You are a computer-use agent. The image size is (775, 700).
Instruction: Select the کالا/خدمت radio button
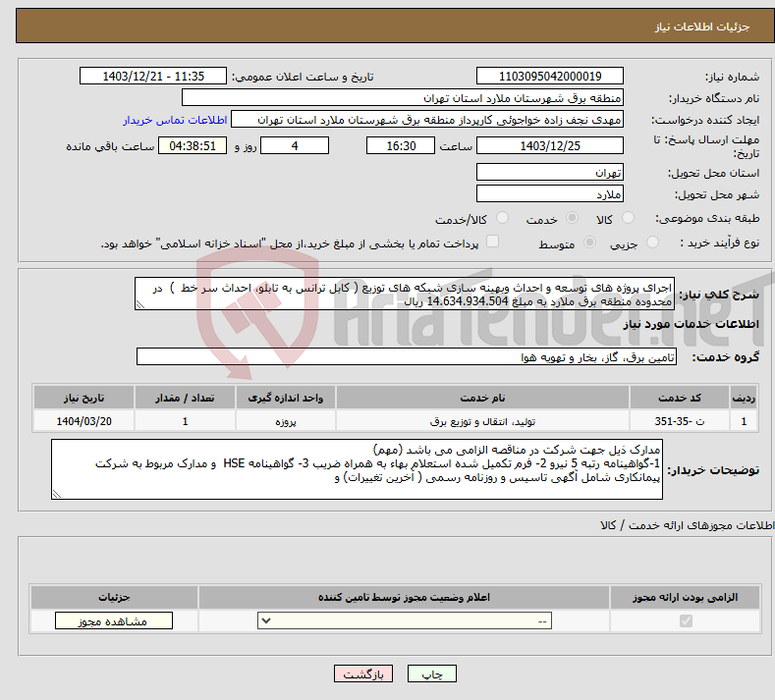(502, 218)
